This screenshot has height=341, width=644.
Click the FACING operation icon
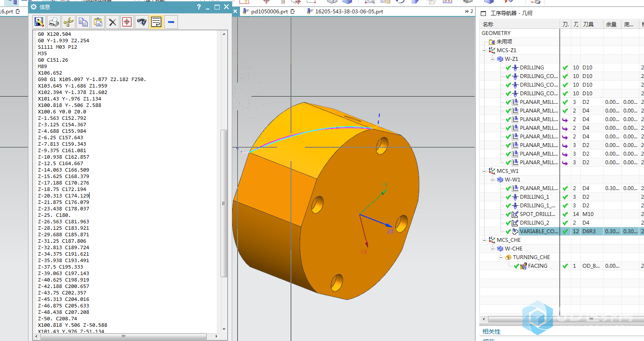[523, 266]
